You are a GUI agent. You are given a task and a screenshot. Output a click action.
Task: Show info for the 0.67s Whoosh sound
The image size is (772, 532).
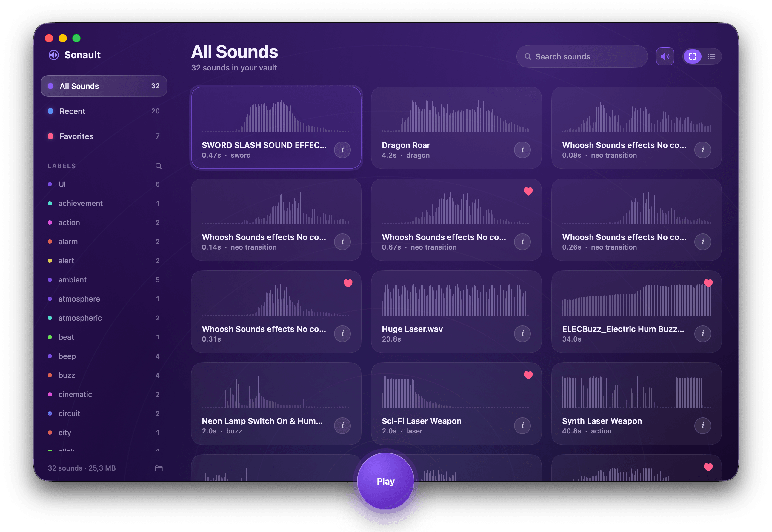point(522,242)
